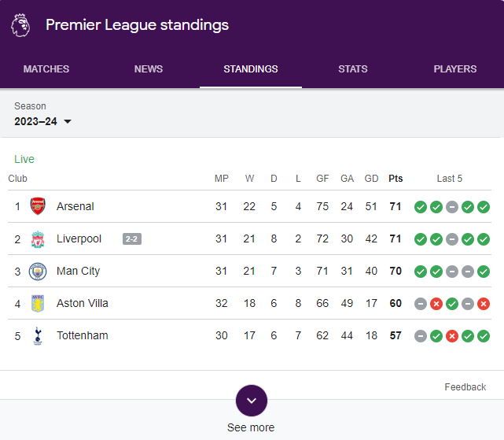
Task: Click Arsenal's gray draw icon
Action: coord(452,207)
